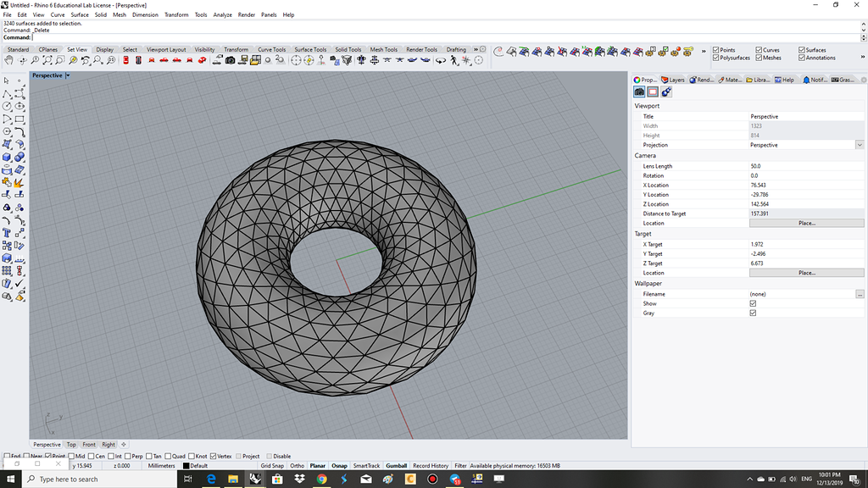
Task: Toggle the Show checkbox under Wallpaper
Action: (754, 303)
